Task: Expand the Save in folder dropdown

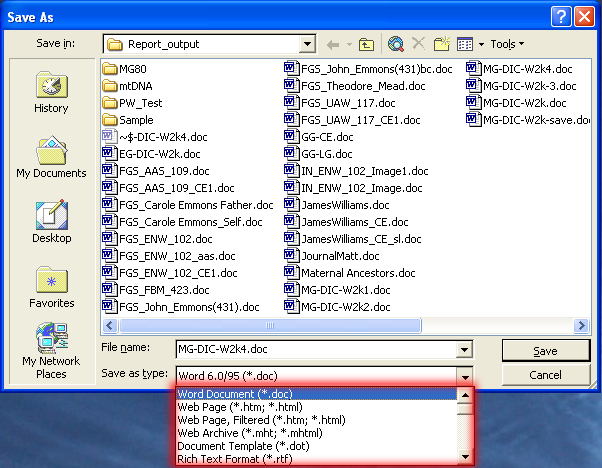Action: pos(308,44)
